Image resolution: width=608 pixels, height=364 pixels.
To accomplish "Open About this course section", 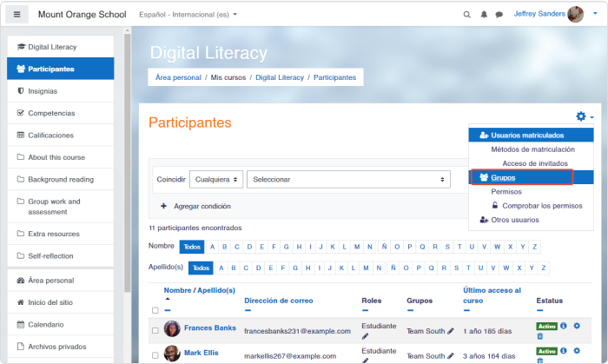I will point(61,157).
